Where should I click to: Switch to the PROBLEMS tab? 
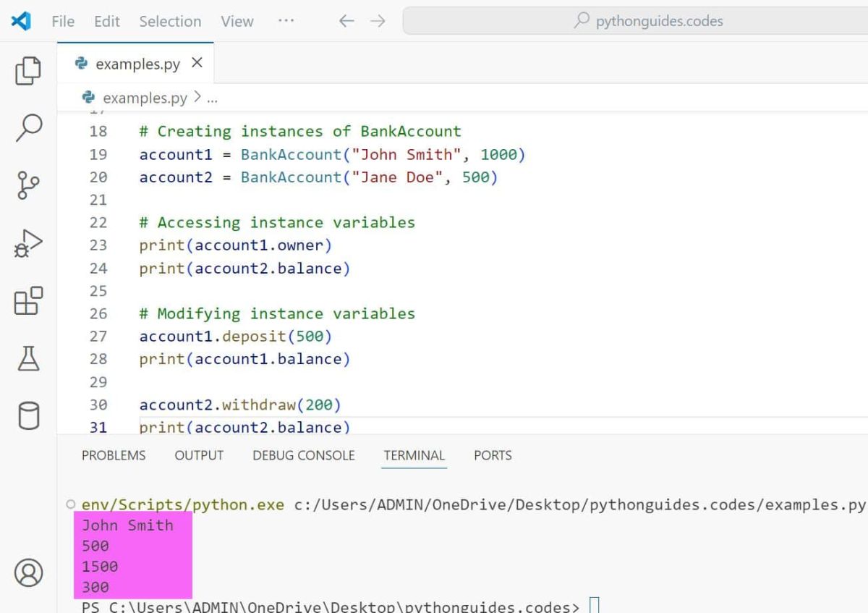coord(114,455)
